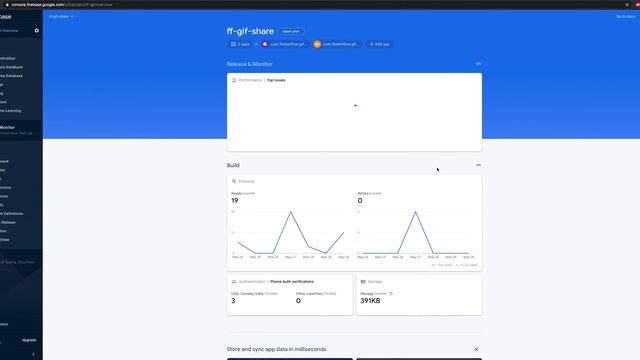Click the This week chart legend

pyautogui.click(x=442, y=265)
